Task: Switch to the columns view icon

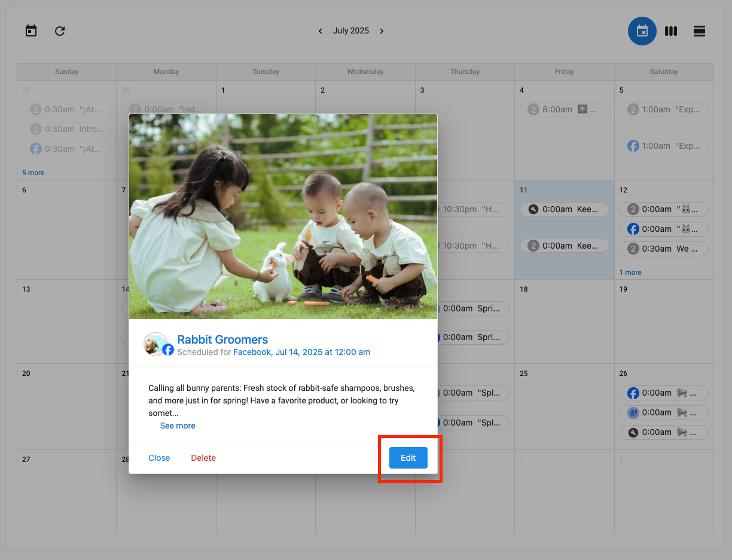Action: [670, 31]
